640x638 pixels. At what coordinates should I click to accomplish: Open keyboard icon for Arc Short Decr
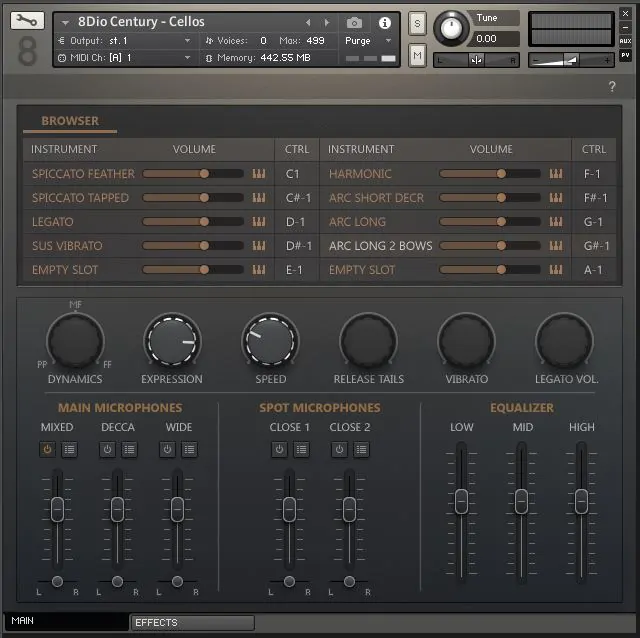click(556, 198)
